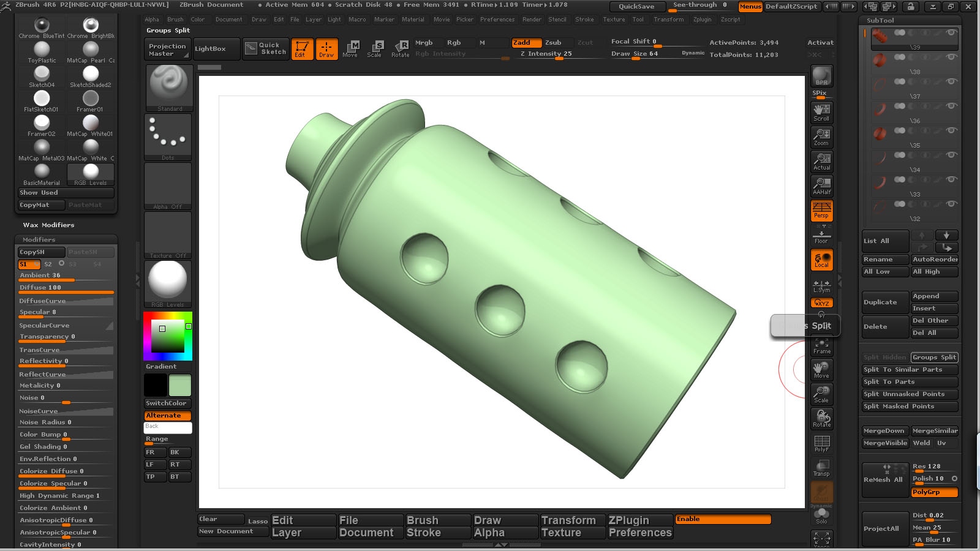Click the Frame icon in right shelf
Screen dimensions: 980x551
(821, 345)
